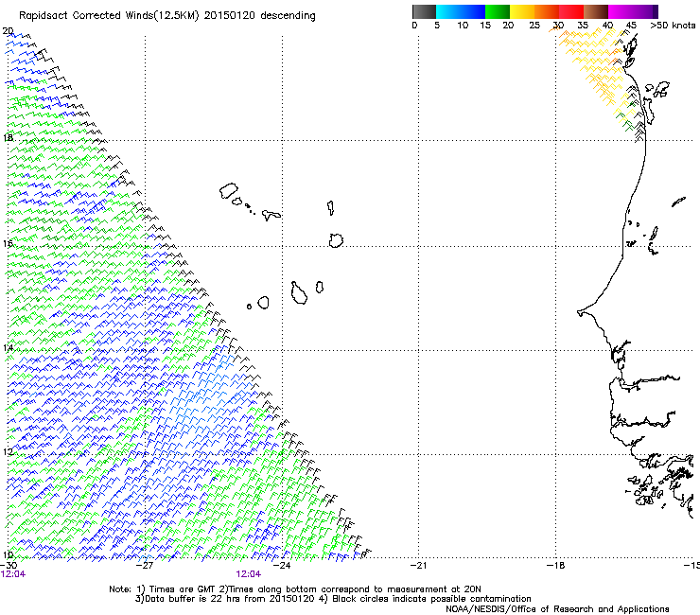
Task: Select the yellow 20-25 knots legend swatch
Action: coord(522,11)
